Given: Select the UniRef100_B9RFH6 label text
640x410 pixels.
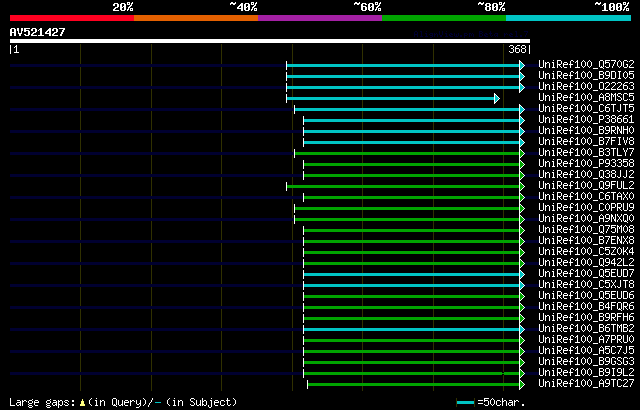Looking at the screenshot, I should pos(586,318).
